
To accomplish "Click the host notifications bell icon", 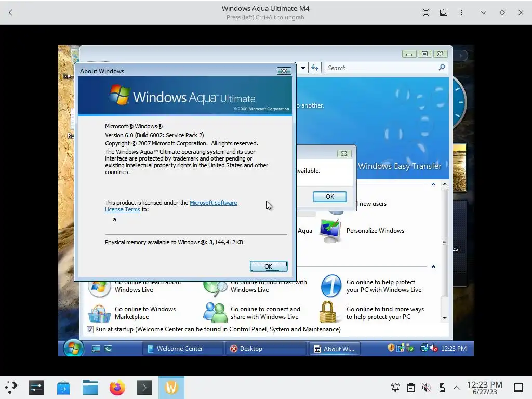I will [395, 388].
